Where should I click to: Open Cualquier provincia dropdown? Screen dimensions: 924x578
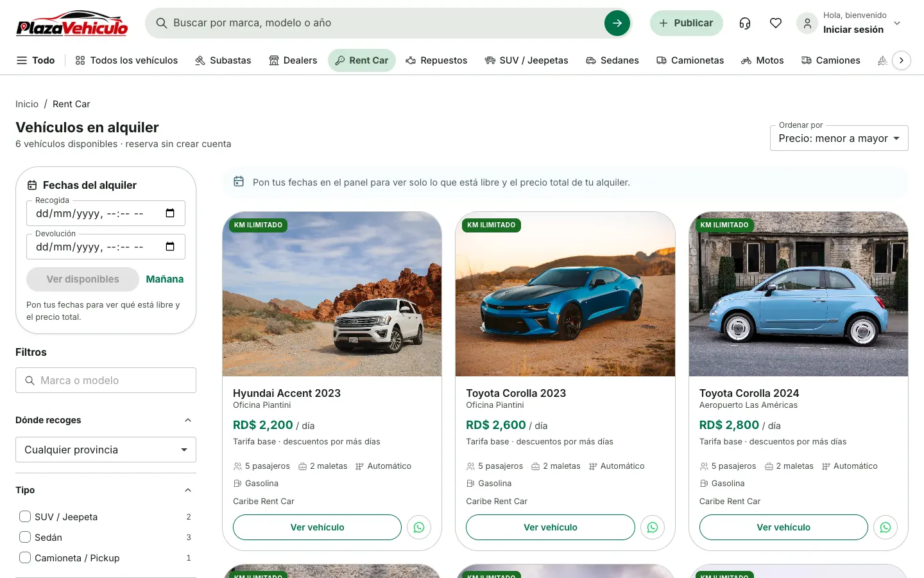[x=106, y=450]
